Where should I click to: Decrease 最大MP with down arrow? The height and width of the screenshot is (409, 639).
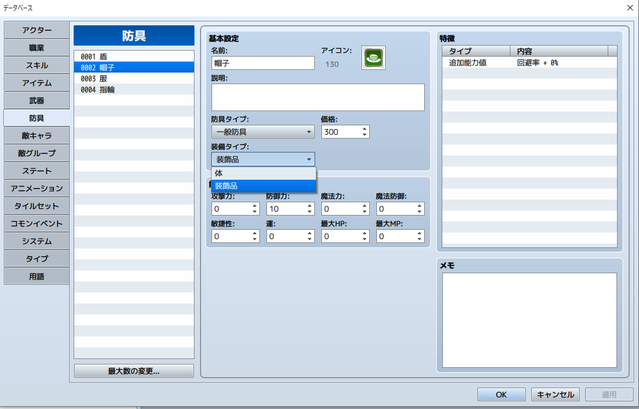click(419, 239)
